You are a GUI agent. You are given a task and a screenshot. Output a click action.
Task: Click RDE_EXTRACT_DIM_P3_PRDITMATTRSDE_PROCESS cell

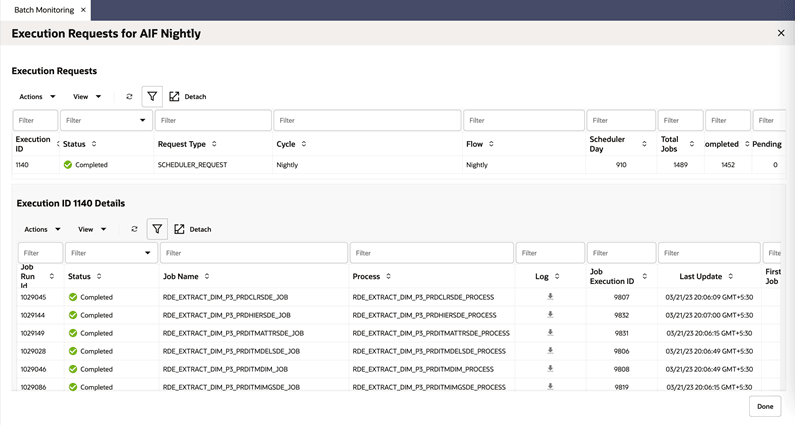click(431, 333)
